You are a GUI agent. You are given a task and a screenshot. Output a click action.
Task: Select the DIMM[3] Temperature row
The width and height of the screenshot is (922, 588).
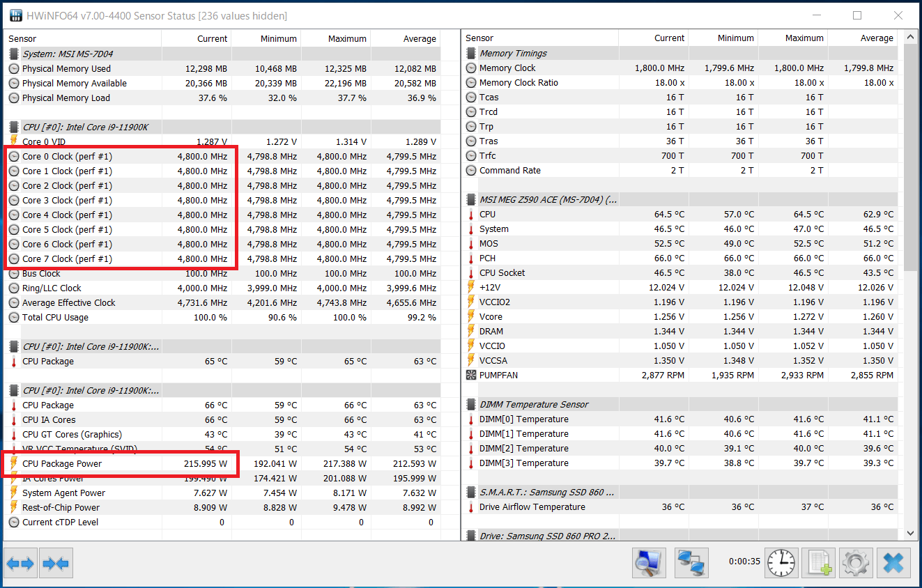coord(679,463)
